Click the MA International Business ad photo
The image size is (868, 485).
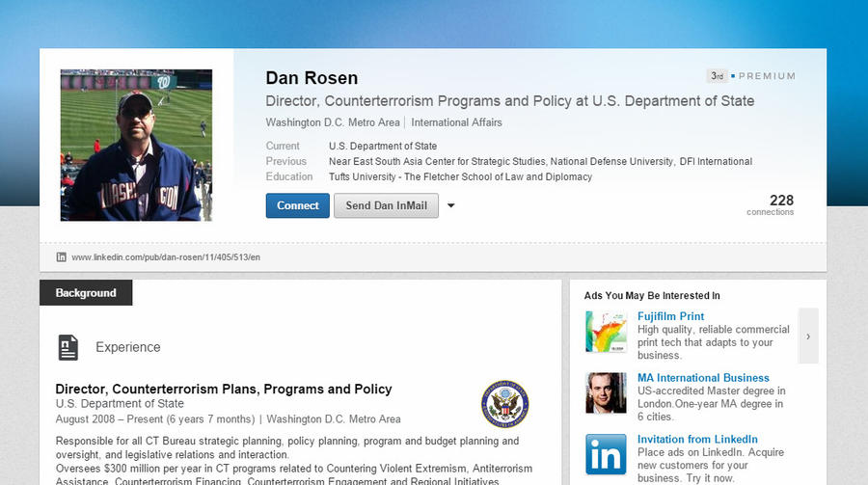tap(606, 393)
